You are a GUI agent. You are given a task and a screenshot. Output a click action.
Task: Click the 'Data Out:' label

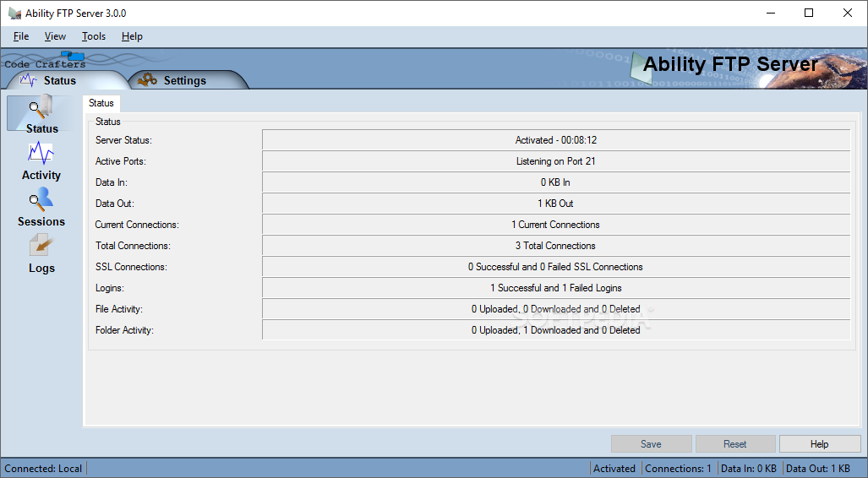[115, 203]
